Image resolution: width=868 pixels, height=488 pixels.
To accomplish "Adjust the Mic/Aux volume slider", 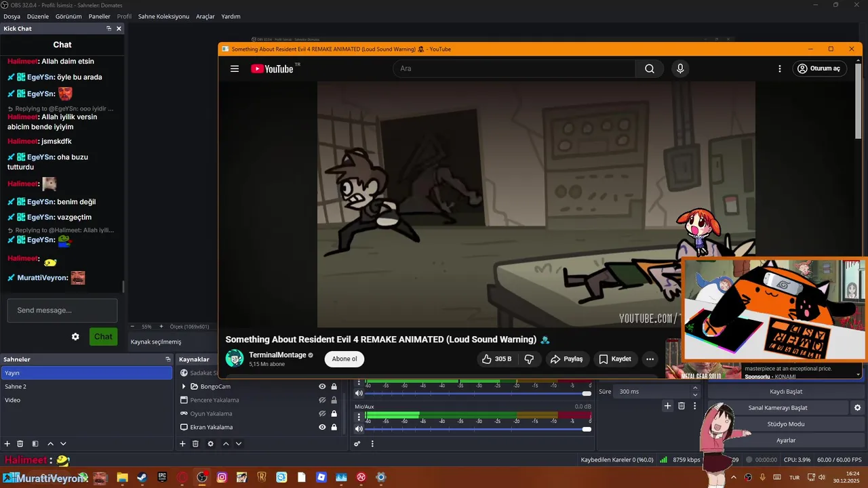I will pos(478,429).
